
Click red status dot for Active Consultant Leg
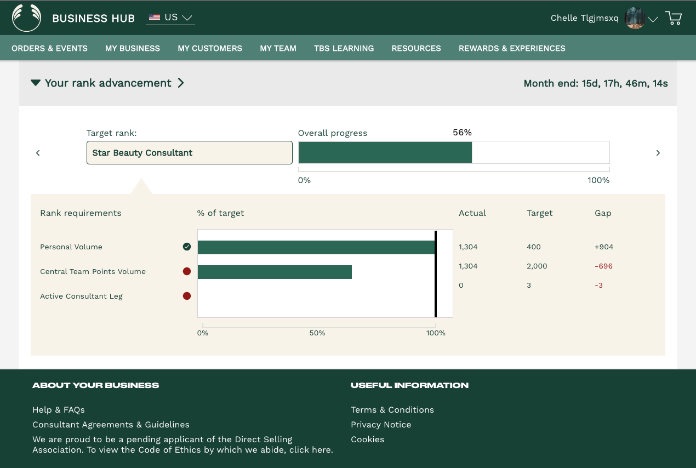pyautogui.click(x=187, y=296)
